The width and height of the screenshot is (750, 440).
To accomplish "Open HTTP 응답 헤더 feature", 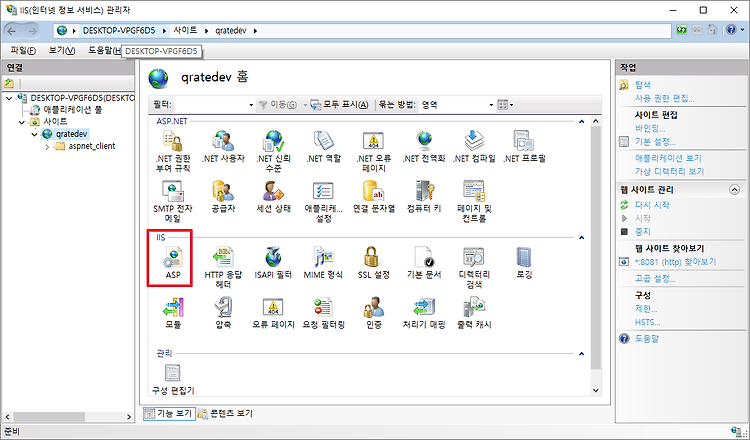I will 223,268.
